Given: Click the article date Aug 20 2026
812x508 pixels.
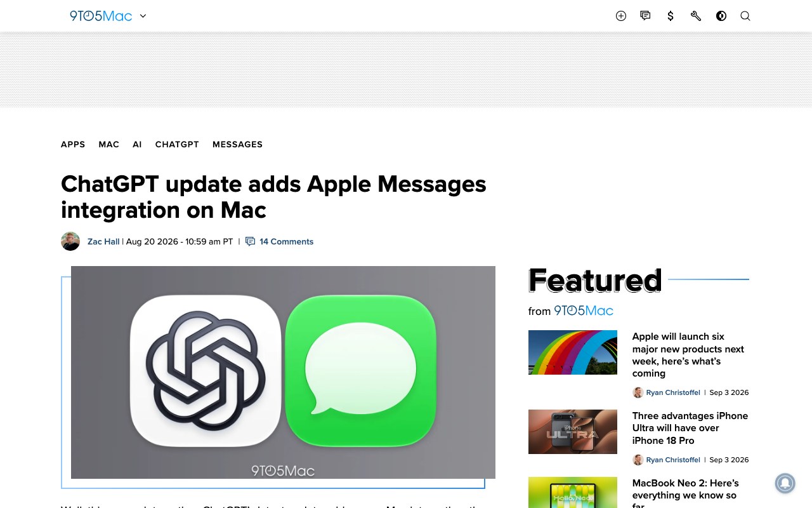Looking at the screenshot, I should click(x=180, y=241).
